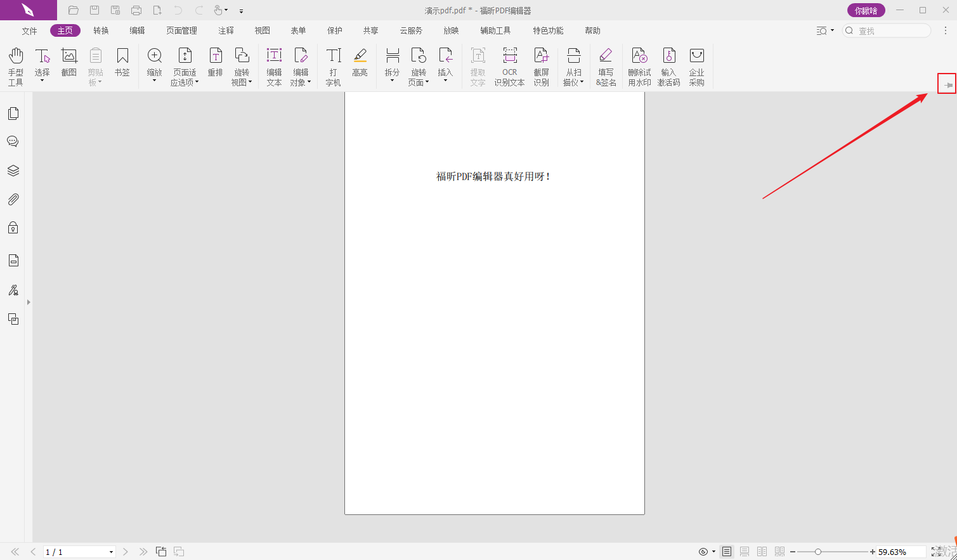Image resolution: width=957 pixels, height=560 pixels.
Task: Open the attachments paperclip panel
Action: [13, 199]
